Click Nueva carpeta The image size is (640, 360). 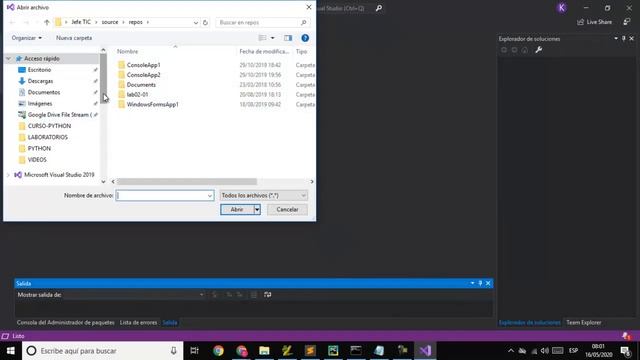tap(74, 38)
